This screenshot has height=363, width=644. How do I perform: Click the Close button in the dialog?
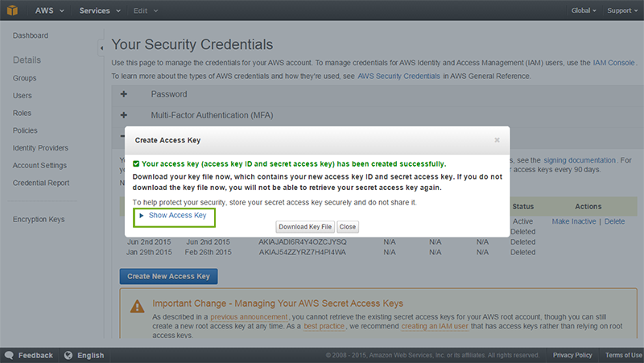(x=348, y=227)
